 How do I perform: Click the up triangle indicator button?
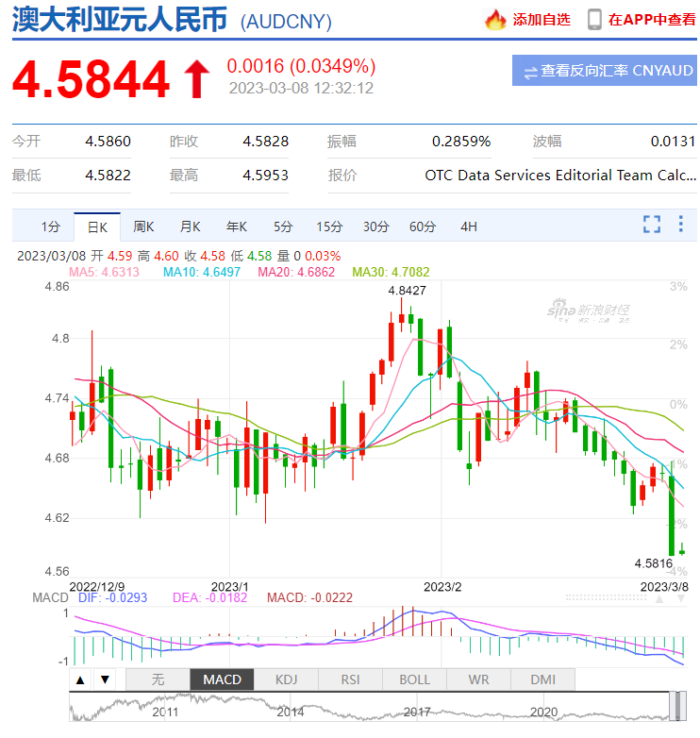coord(80,679)
